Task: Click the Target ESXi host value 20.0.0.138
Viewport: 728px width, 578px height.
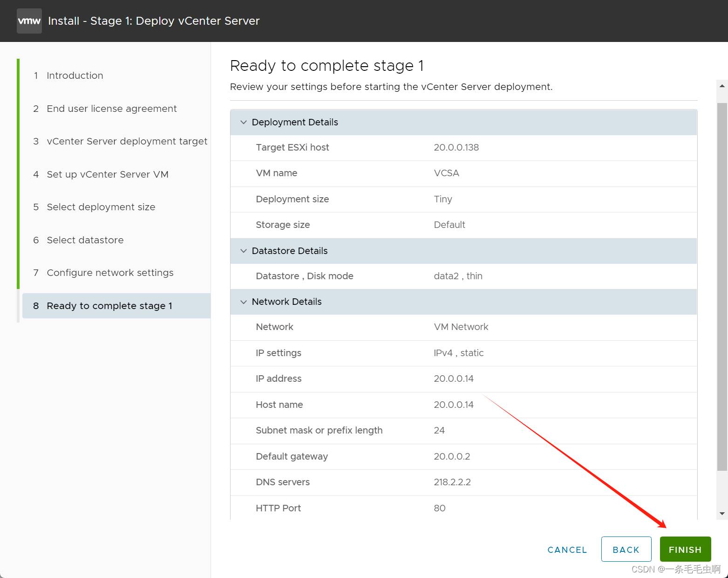Action: coord(456,147)
